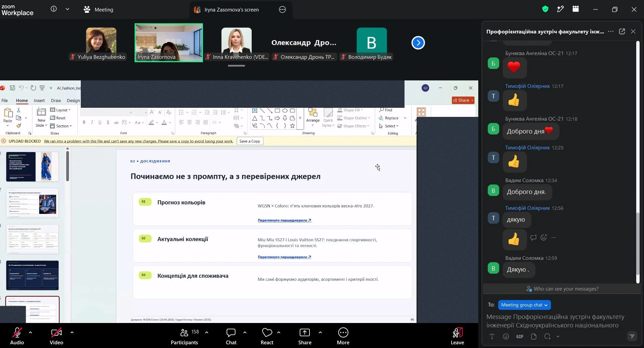Change view layout icon in top bar
The height and width of the screenshot is (348, 644).
click(x=576, y=9)
